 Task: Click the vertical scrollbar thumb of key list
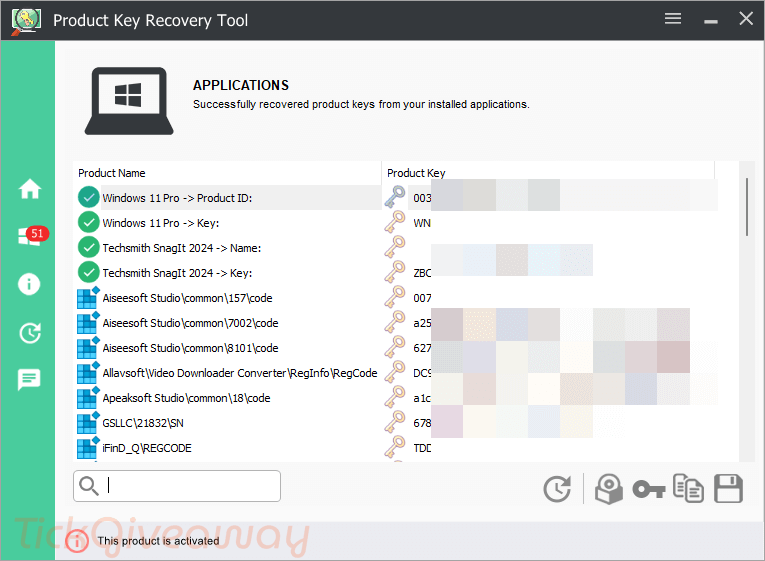pyautogui.click(x=746, y=207)
